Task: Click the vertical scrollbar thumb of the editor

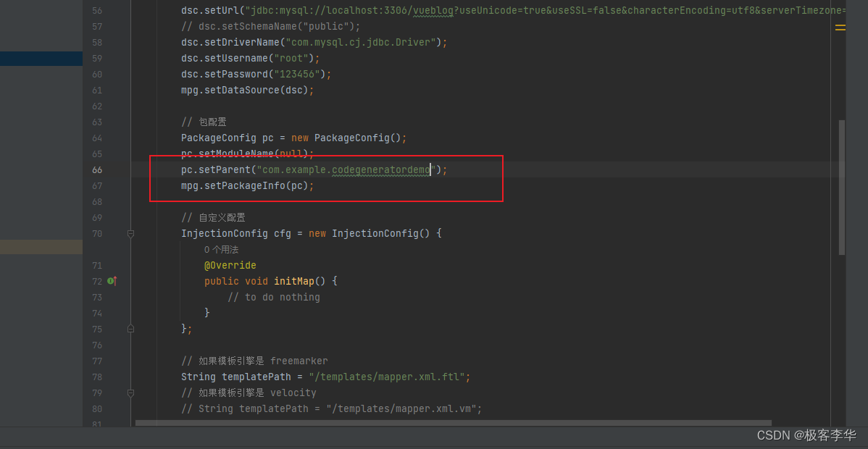Action: [x=842, y=187]
